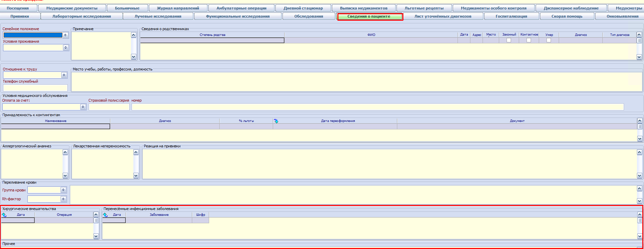Image resolution: width=644 pixels, height=249 pixels.
Task: Open the Оплата за счет dropdown
Action: pos(83,107)
